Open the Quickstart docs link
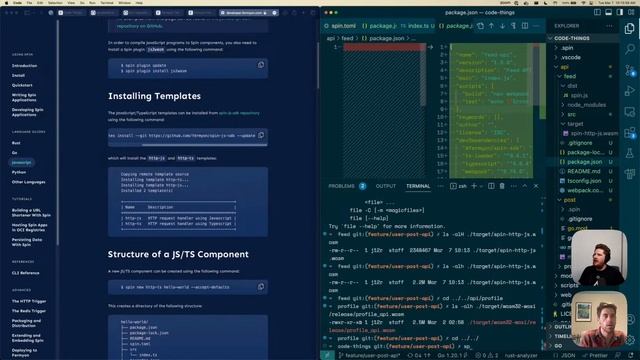This screenshot has width=640, height=360. [x=22, y=85]
